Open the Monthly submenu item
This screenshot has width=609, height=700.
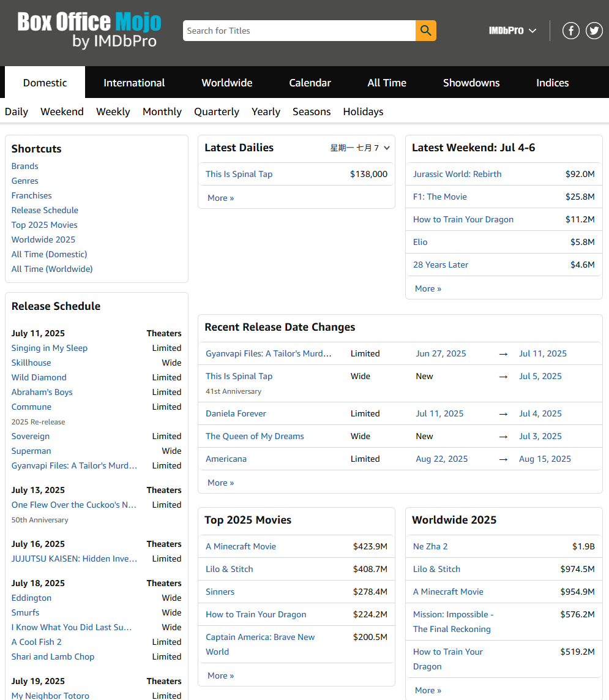click(x=162, y=111)
